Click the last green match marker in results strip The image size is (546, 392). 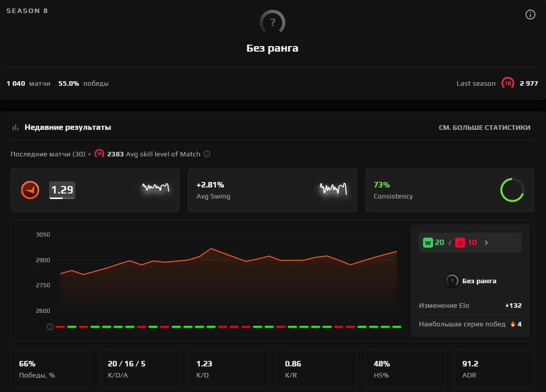point(396,327)
